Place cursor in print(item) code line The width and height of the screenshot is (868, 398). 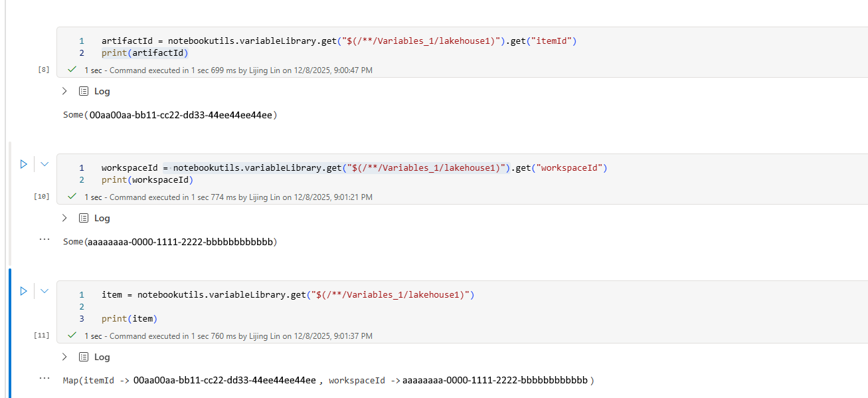[x=130, y=319]
